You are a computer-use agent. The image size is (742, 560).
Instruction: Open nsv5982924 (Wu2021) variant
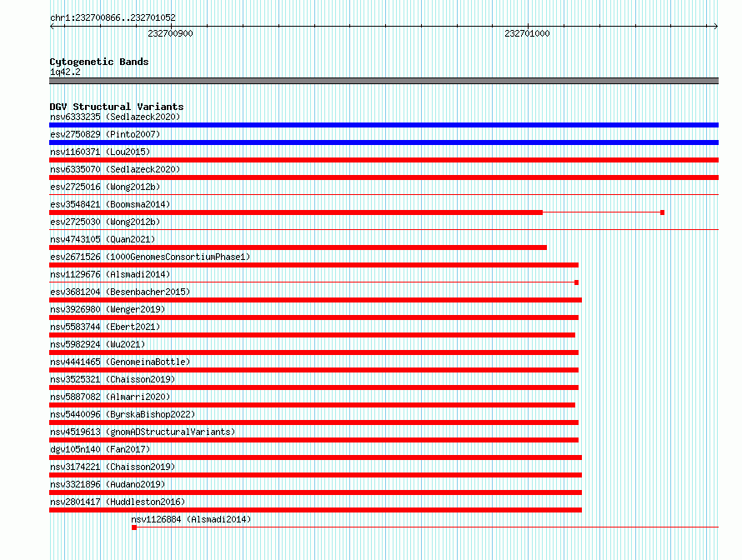(x=98, y=344)
